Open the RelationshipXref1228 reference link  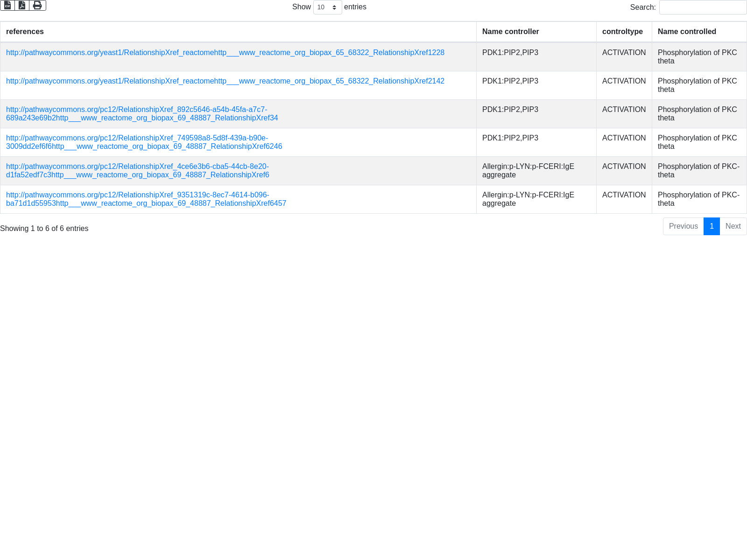[225, 53]
